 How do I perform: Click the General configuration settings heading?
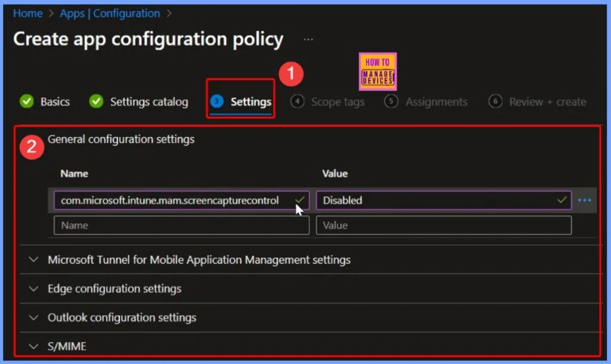pos(121,139)
